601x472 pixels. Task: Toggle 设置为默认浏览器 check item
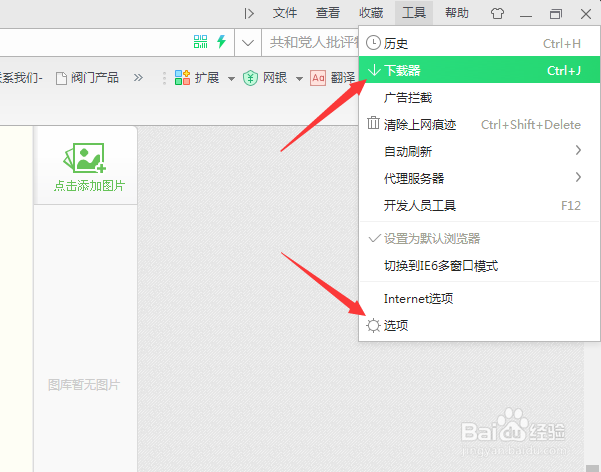tap(479, 238)
